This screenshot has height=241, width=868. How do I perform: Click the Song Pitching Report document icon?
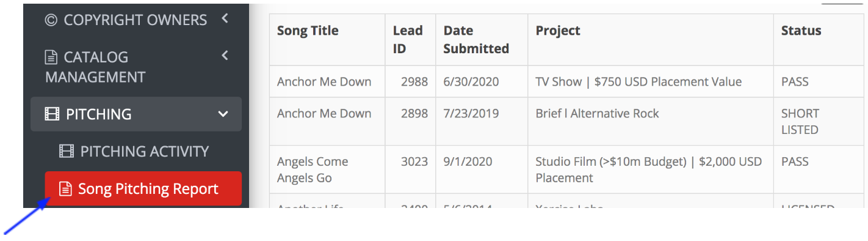[x=65, y=189]
